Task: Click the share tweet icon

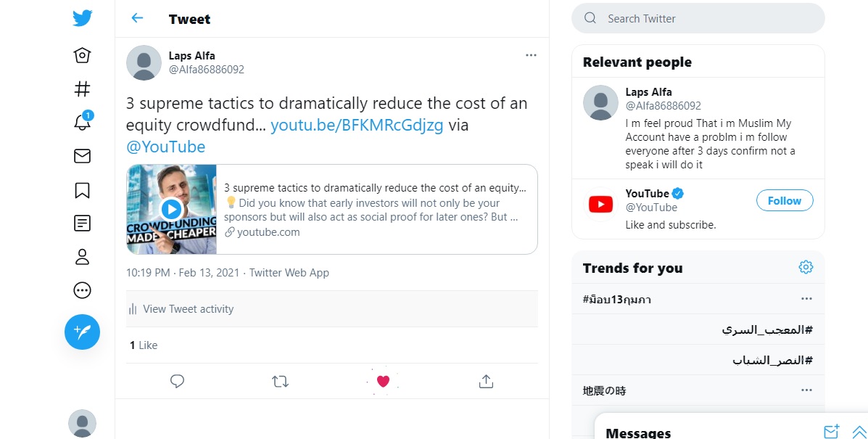Action: pos(486,381)
